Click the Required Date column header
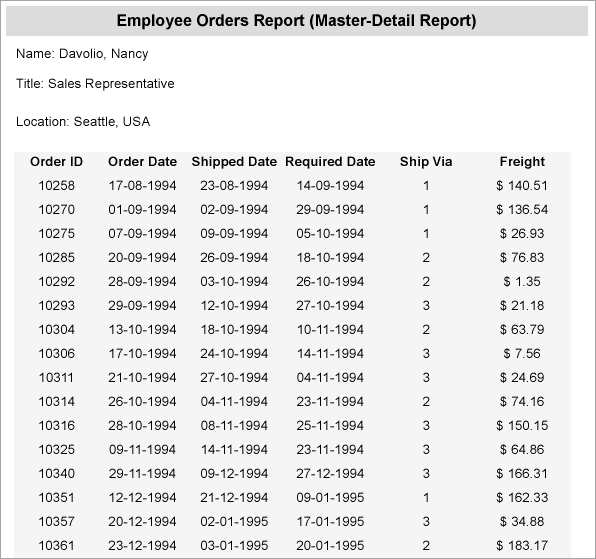The height and width of the screenshot is (559, 596). coord(330,162)
